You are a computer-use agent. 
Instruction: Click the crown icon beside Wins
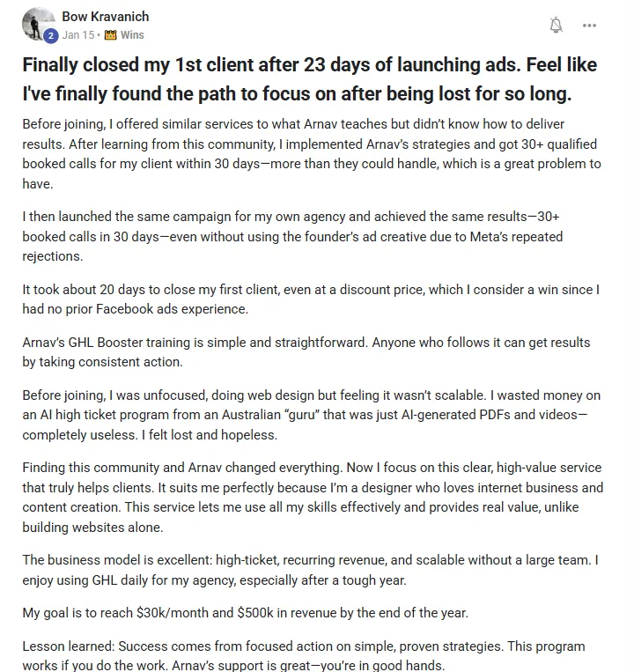111,34
